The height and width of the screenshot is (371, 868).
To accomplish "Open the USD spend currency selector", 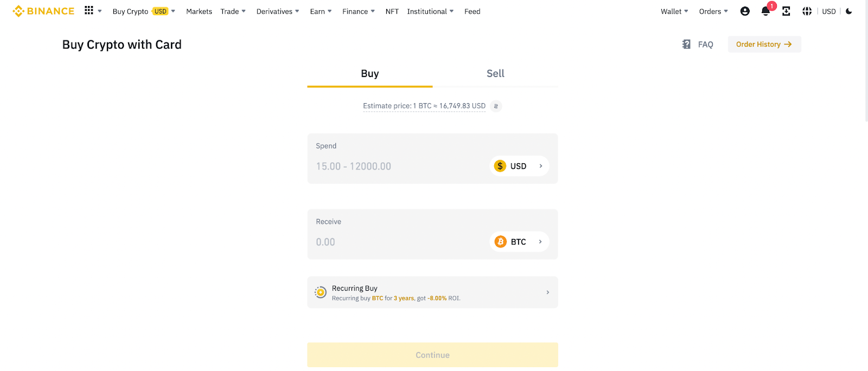I will pos(519,166).
